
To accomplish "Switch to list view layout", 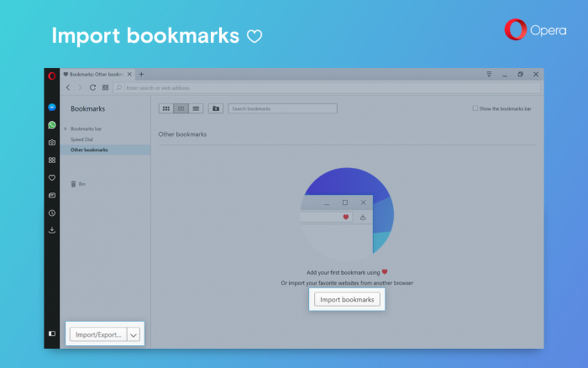I will [196, 108].
